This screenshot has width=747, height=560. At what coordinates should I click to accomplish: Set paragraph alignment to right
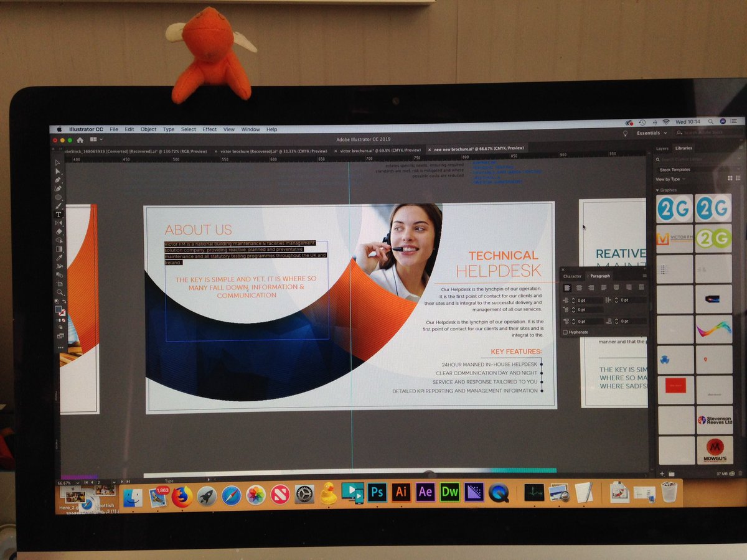[591, 287]
